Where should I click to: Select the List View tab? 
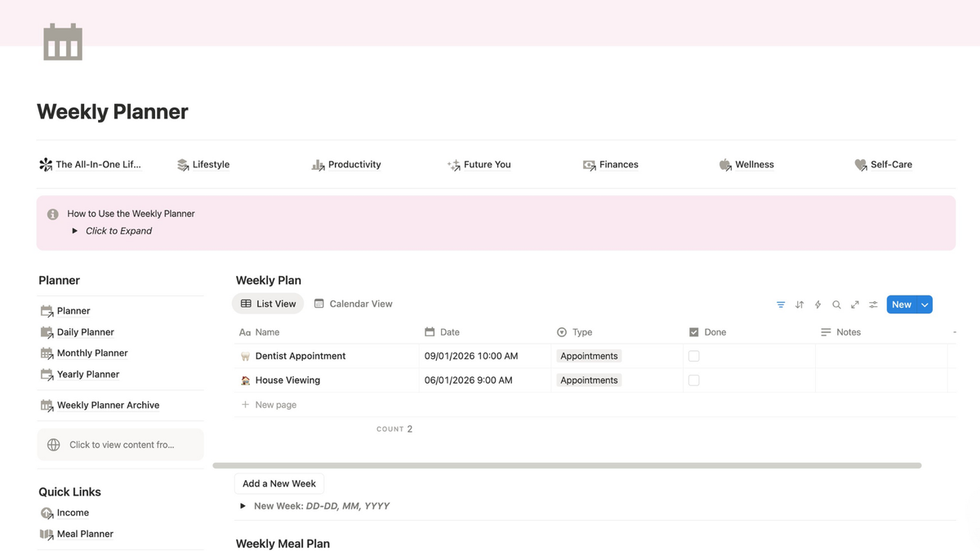pos(268,304)
